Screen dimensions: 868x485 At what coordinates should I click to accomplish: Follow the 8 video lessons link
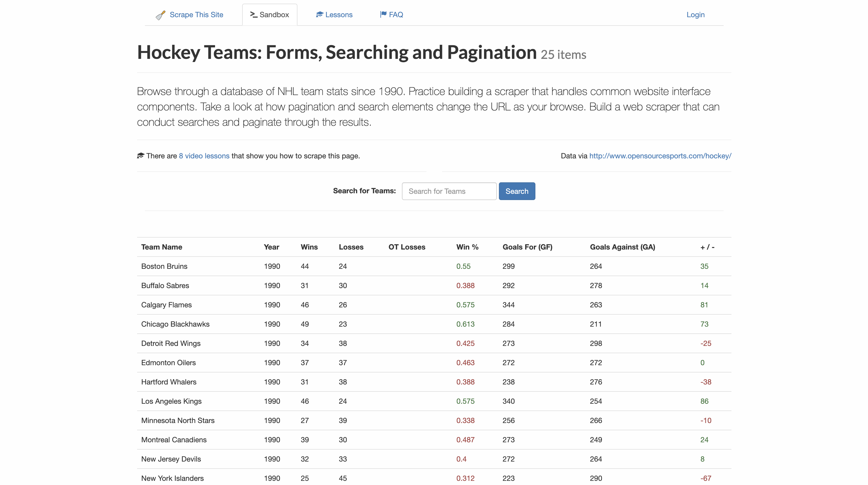click(x=204, y=156)
